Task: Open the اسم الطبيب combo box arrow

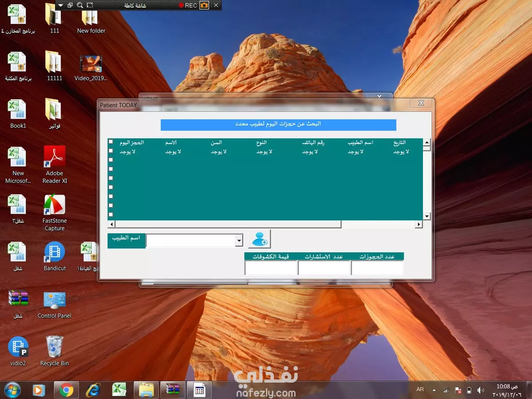Action: pos(239,240)
